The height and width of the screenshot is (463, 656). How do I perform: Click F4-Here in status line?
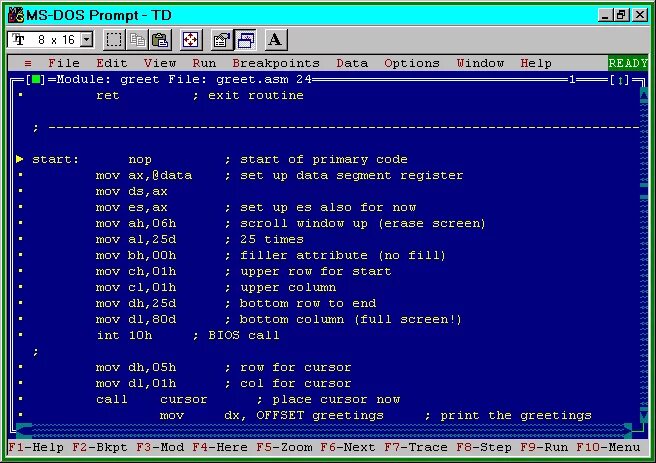tap(220, 447)
